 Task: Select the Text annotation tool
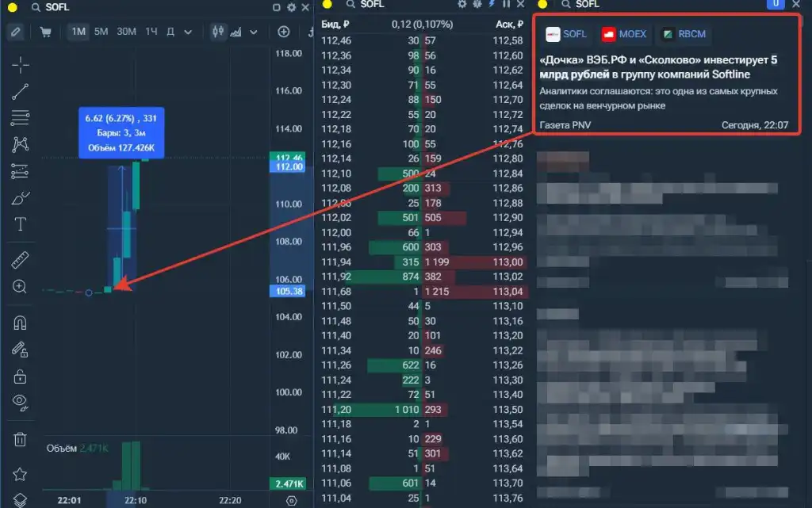[x=20, y=224]
